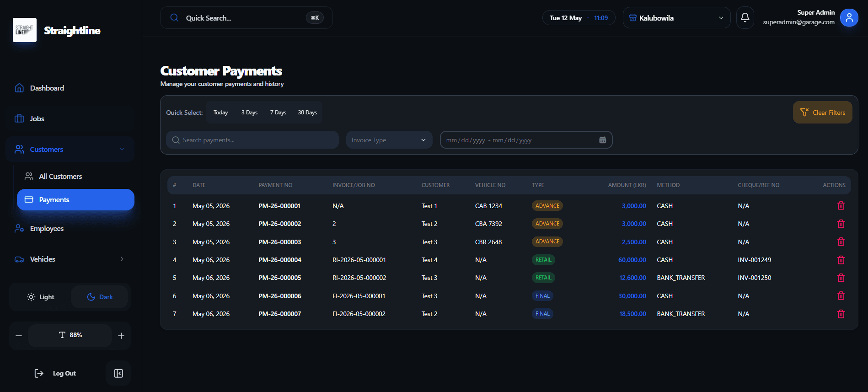Click the RETAIL badge for PM-26-000004
This screenshot has width=868, height=392.
pyautogui.click(x=543, y=260)
